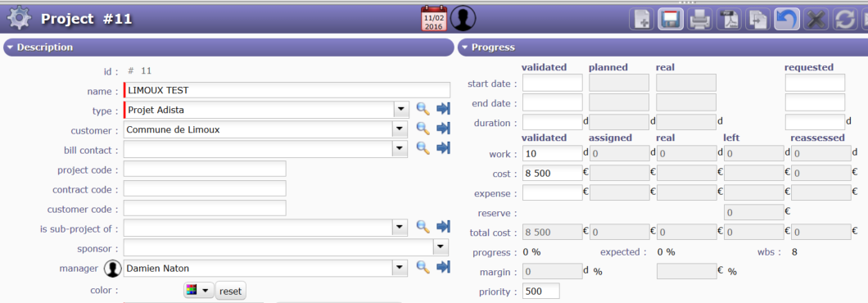
Task: Collapse the Progress section
Action: click(464, 47)
